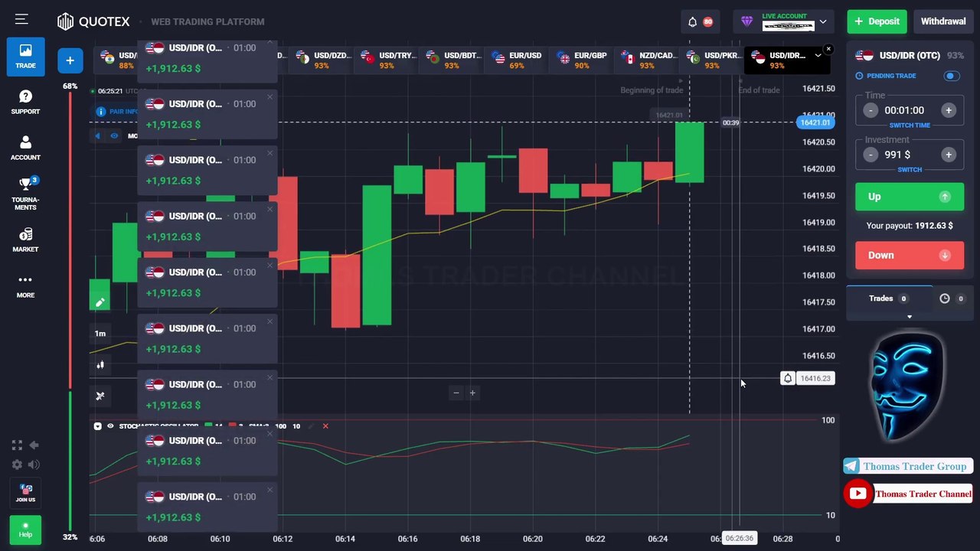Viewport: 980px width, 551px height.
Task: Open the settings gear
Action: coord(17,465)
